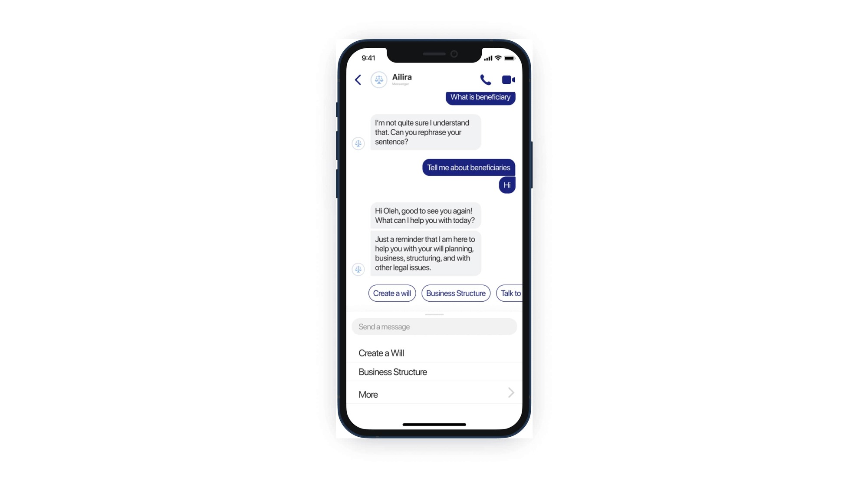Image resolution: width=868 pixels, height=478 pixels.
Task: Tap the video call icon
Action: point(508,79)
